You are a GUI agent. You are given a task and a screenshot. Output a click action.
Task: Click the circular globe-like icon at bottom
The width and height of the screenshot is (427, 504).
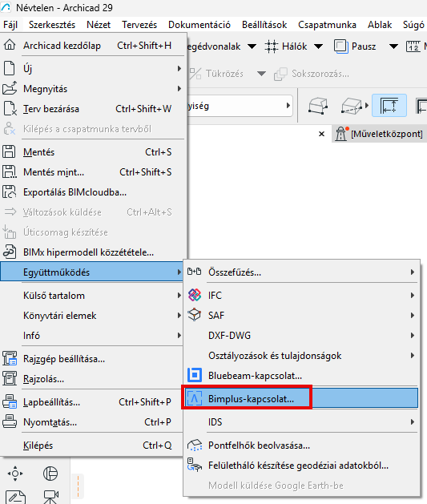click(x=50, y=473)
